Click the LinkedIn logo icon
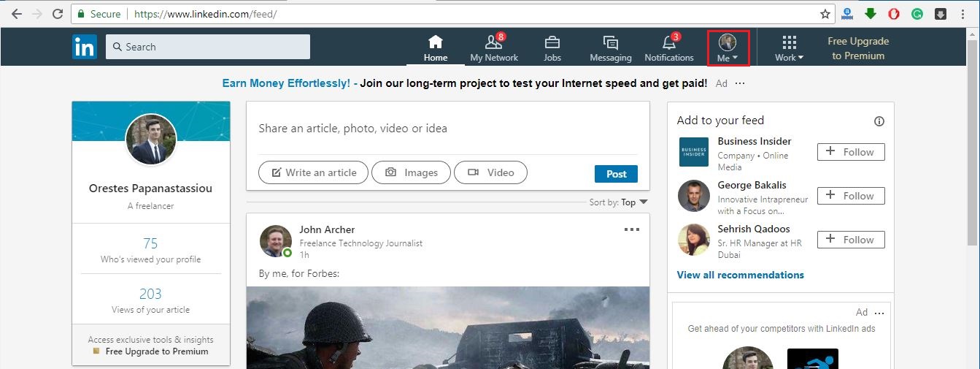The image size is (980, 369). tap(85, 47)
